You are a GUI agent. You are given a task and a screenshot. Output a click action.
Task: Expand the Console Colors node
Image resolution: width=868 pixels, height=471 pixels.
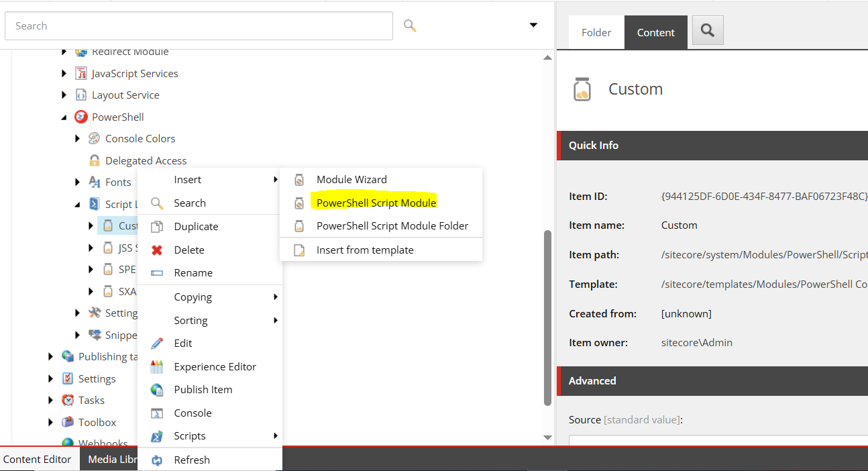pos(78,139)
